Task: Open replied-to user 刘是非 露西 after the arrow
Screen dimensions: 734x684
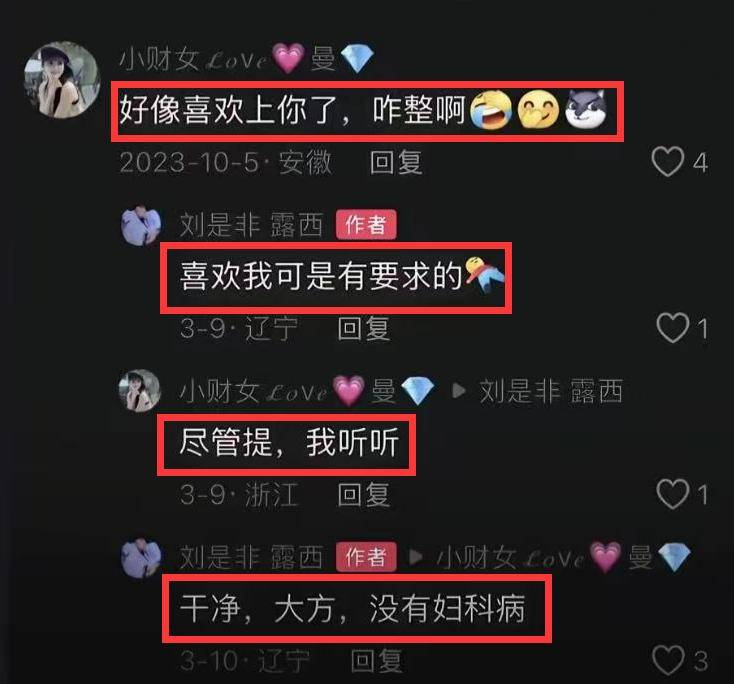Action: tap(551, 391)
